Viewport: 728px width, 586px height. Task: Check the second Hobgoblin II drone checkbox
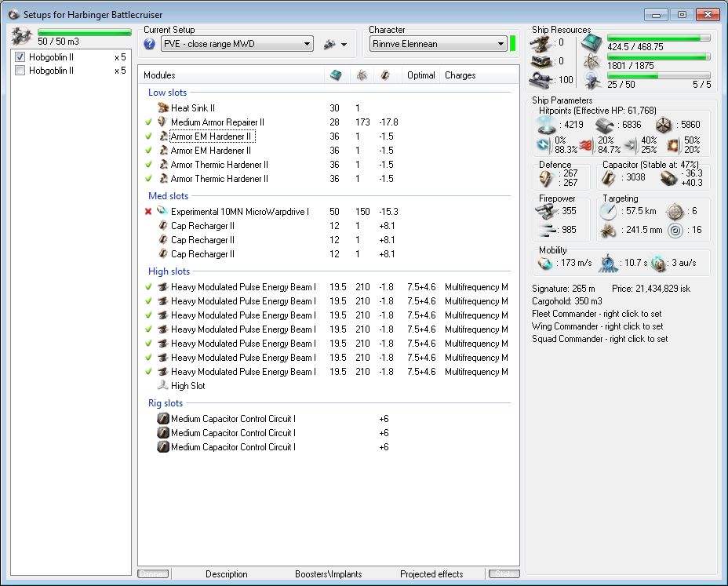pyautogui.click(x=20, y=71)
